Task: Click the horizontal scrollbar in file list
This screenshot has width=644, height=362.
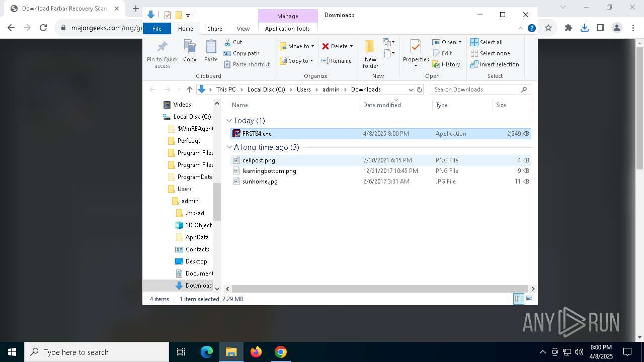Action: point(380,289)
